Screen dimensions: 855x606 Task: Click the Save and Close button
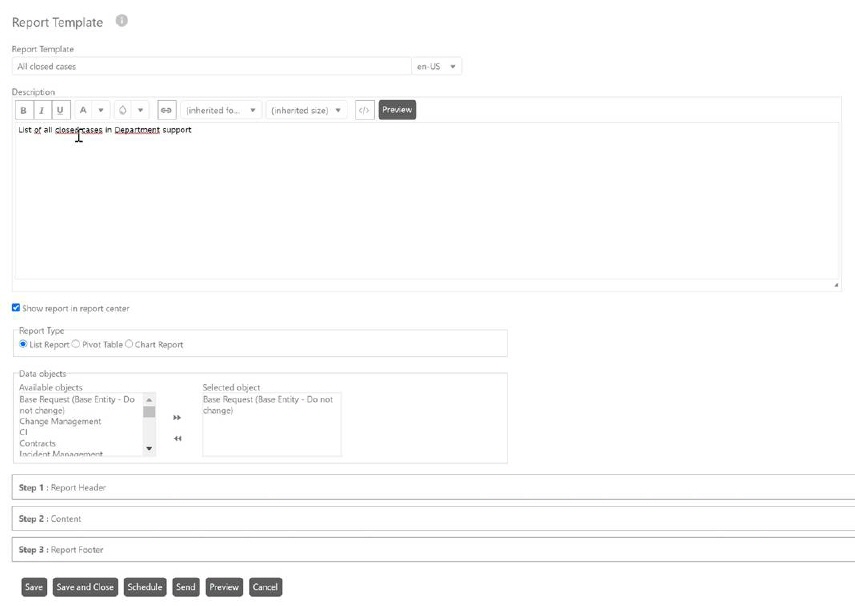click(85, 587)
